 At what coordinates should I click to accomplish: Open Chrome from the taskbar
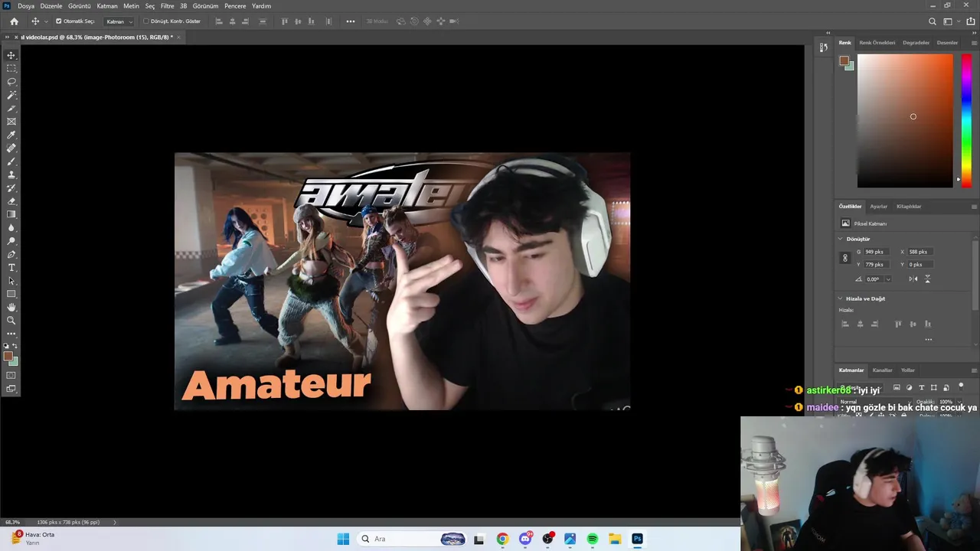[502, 539]
